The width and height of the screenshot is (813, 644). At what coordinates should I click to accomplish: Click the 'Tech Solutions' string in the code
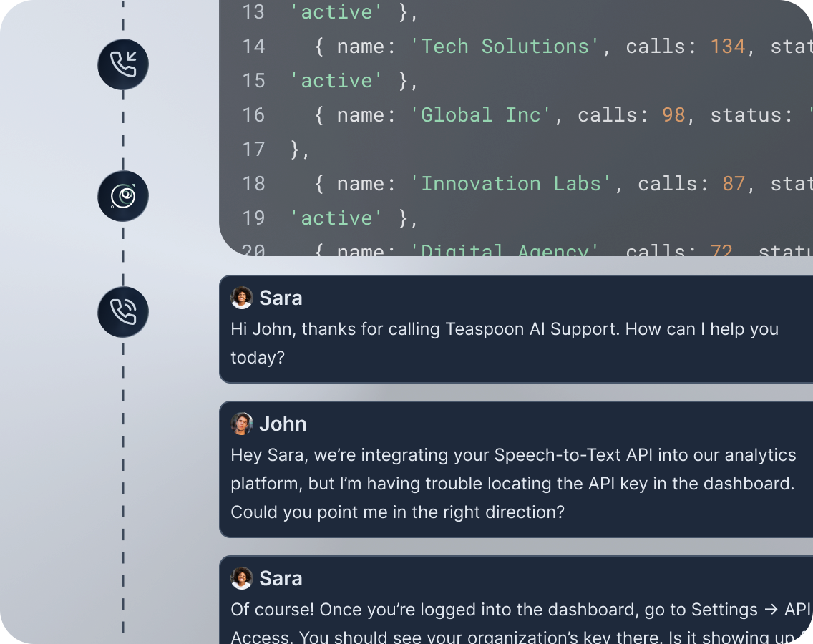point(504,46)
